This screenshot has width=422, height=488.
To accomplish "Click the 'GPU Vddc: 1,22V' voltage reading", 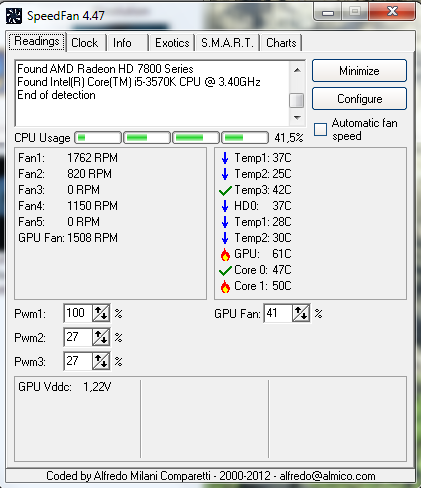I will pyautogui.click(x=65, y=387).
